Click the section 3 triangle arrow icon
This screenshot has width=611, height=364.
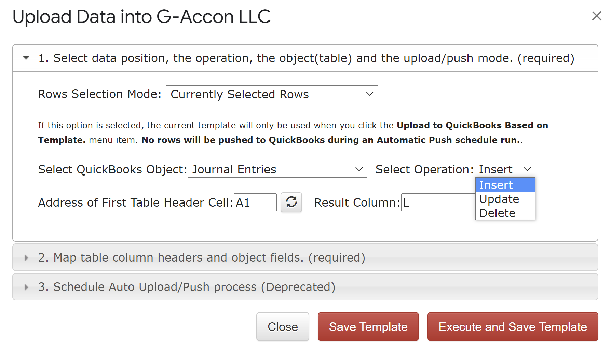click(26, 287)
